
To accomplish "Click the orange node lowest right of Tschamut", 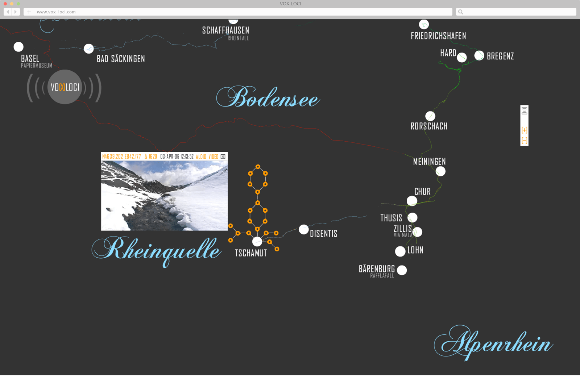I will coord(277,249).
